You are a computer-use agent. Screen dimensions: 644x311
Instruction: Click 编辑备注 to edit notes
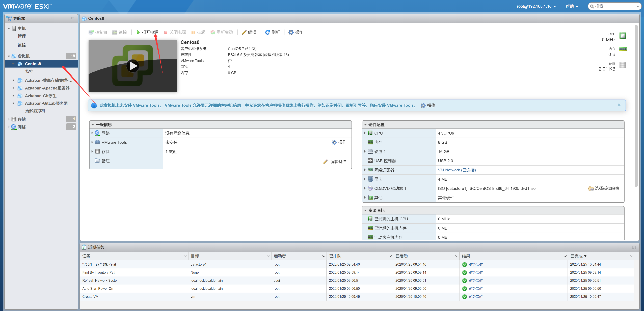click(335, 162)
